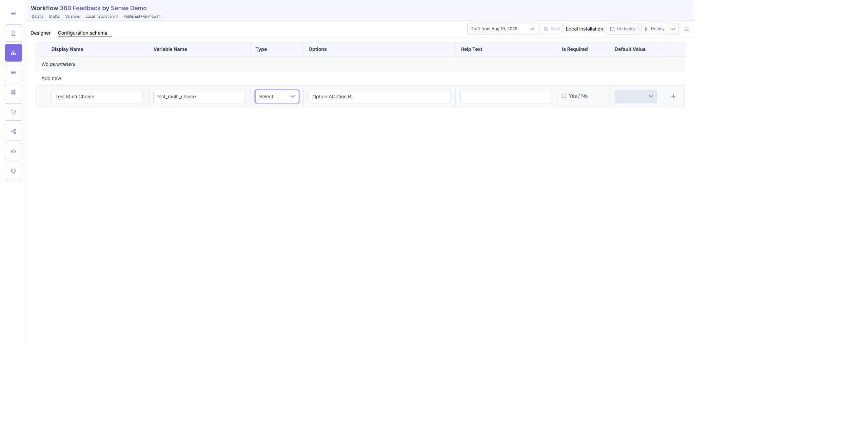Screen dimensions: 868x431
Task: Open the Default Value dropdown
Action: point(636,97)
